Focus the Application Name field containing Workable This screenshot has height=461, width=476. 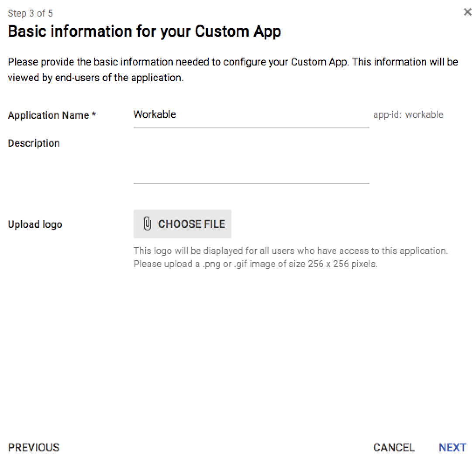[252, 117]
